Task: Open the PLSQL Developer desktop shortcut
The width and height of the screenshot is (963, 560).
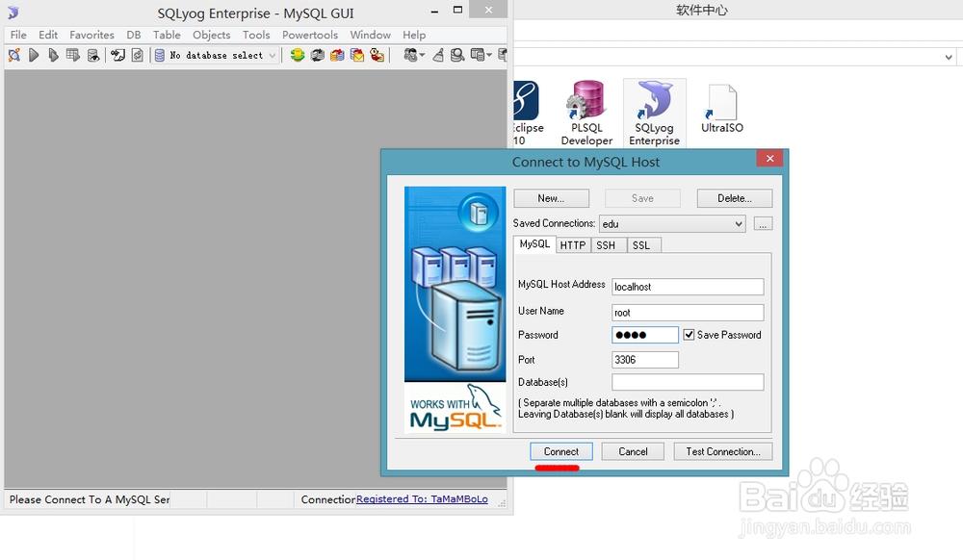Action: (586, 113)
